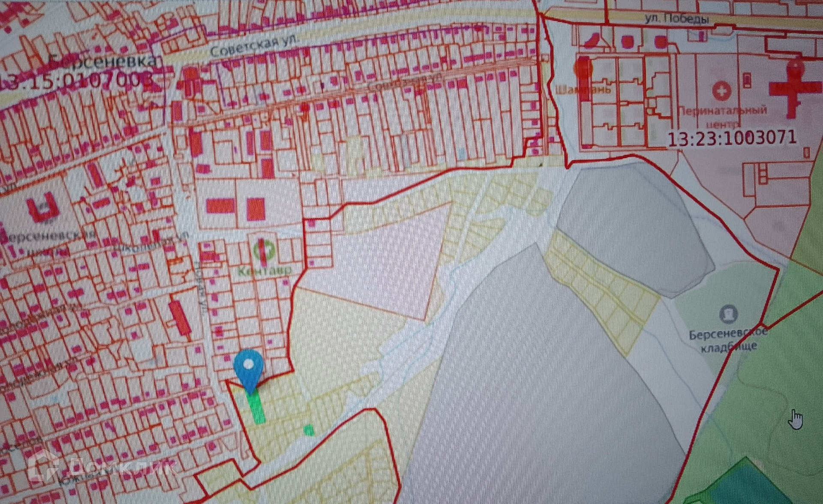
Task: Click the 13:23:1003071 cadastral number label
Action: click(732, 138)
